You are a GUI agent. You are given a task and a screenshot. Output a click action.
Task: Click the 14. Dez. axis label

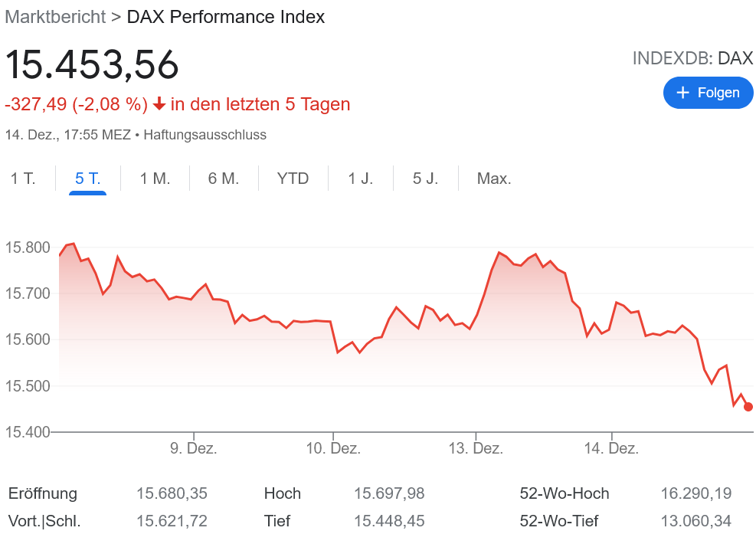(x=611, y=449)
